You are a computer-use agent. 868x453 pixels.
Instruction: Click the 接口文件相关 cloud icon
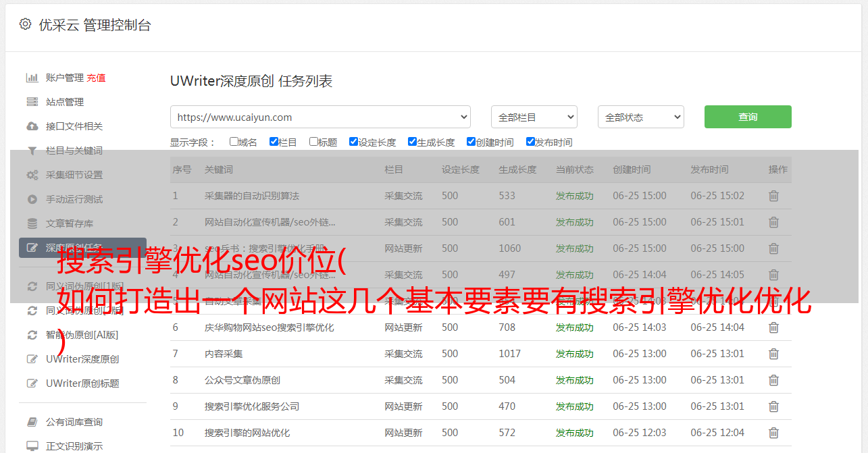[x=32, y=126]
